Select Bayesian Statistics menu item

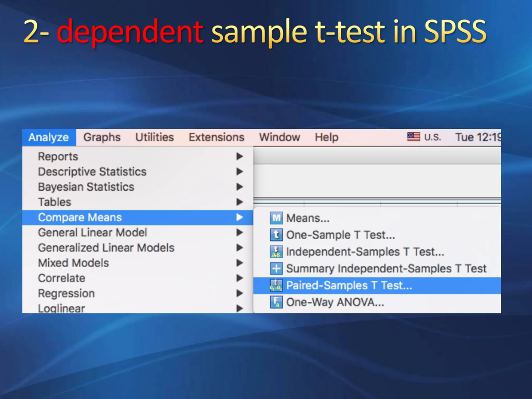86,187
